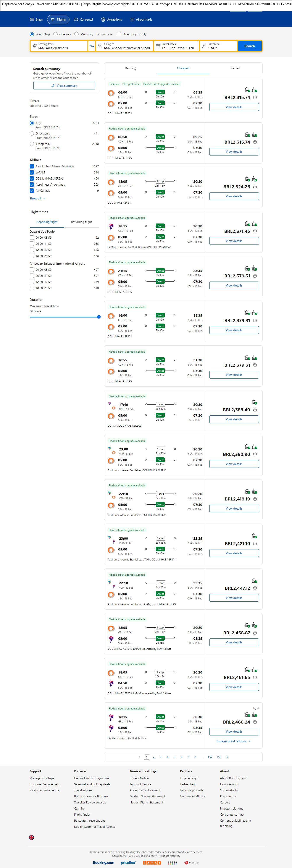Click the calendar icon in Travel dates

click(x=158, y=46)
